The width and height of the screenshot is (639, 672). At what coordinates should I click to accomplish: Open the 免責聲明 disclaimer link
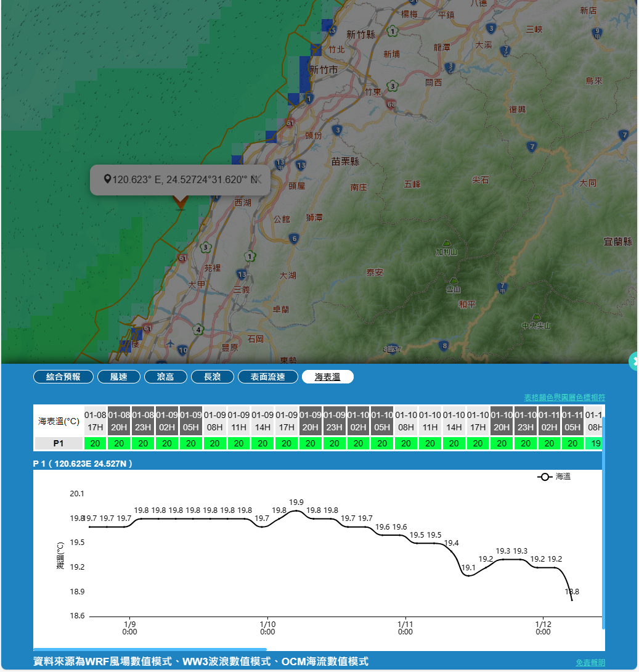(x=590, y=662)
